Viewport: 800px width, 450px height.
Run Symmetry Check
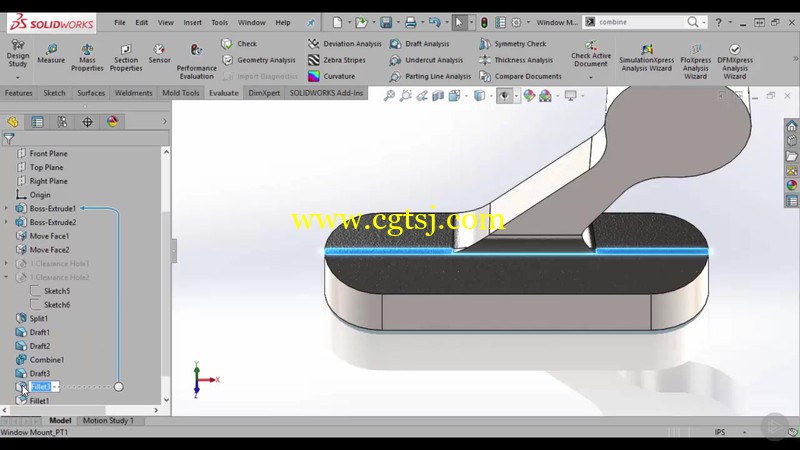(x=512, y=44)
